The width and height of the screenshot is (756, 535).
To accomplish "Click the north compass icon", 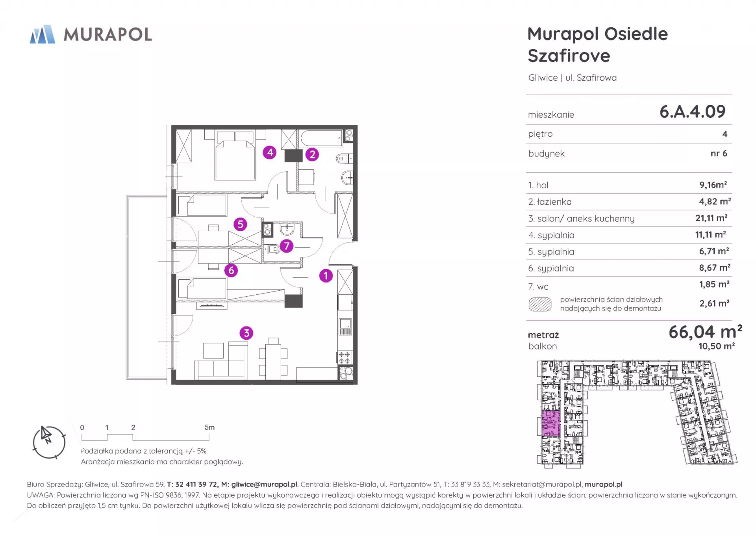I will tap(49, 442).
